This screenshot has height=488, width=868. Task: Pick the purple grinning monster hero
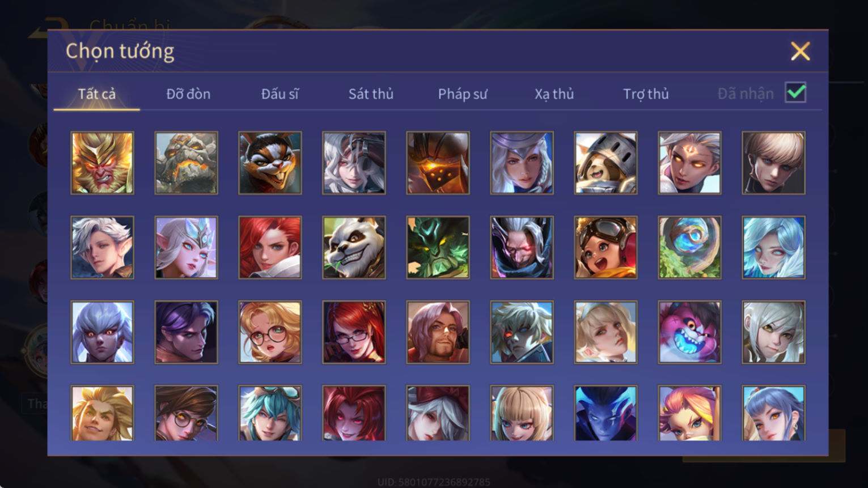689,332
